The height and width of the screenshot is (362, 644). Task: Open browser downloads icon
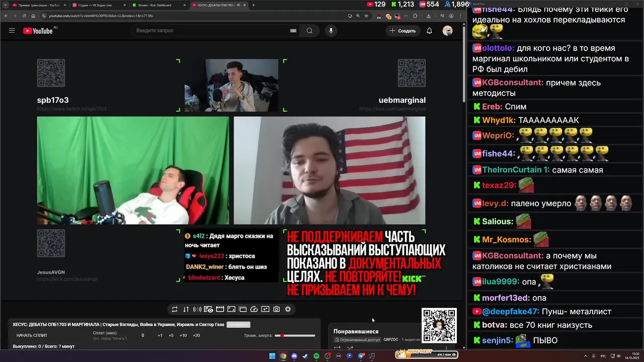coord(429,16)
